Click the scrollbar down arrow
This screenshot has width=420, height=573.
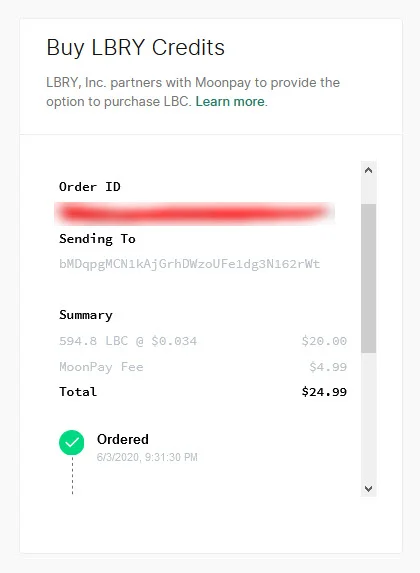(368, 489)
